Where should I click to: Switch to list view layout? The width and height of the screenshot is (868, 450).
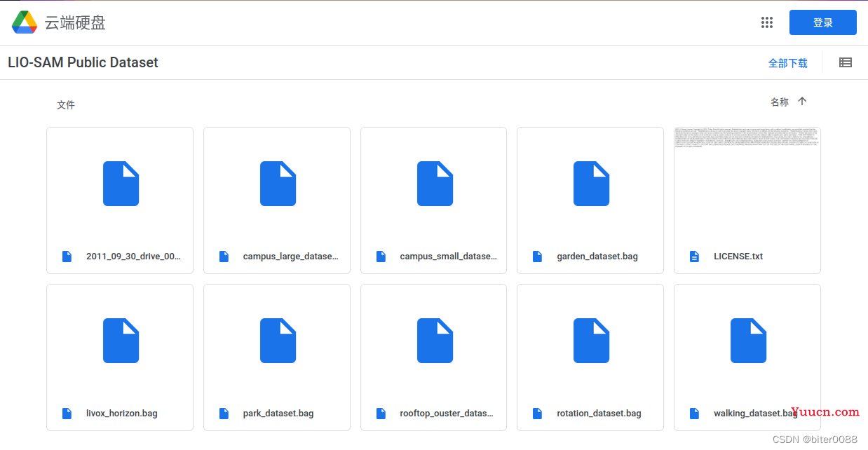pyautogui.click(x=846, y=62)
